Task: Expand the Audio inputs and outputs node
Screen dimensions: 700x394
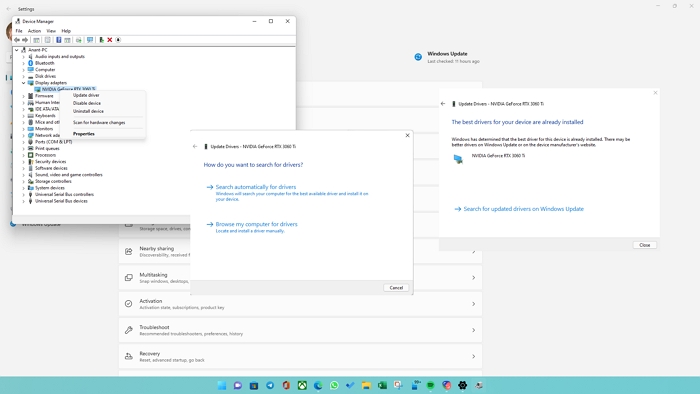Action: (24, 57)
